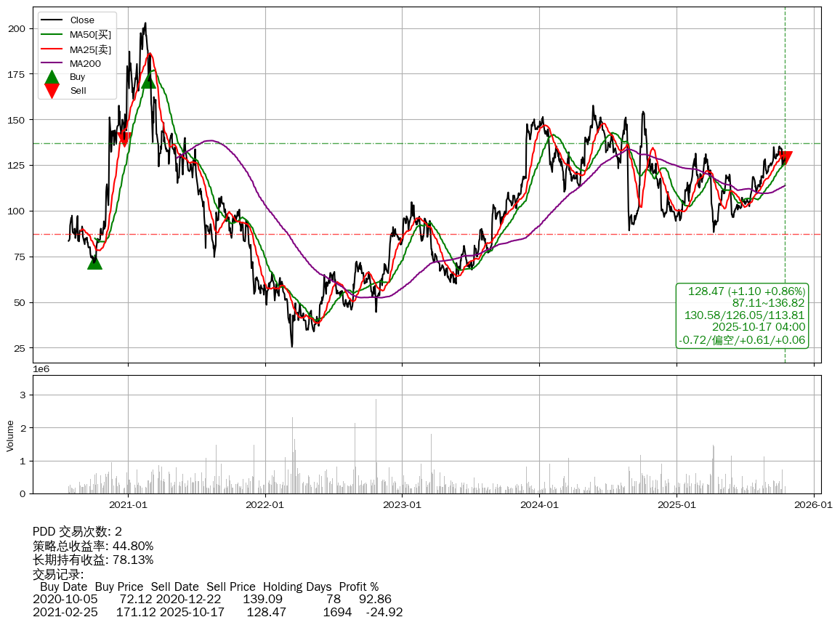Click the black Close line sample in legend

click(x=52, y=20)
